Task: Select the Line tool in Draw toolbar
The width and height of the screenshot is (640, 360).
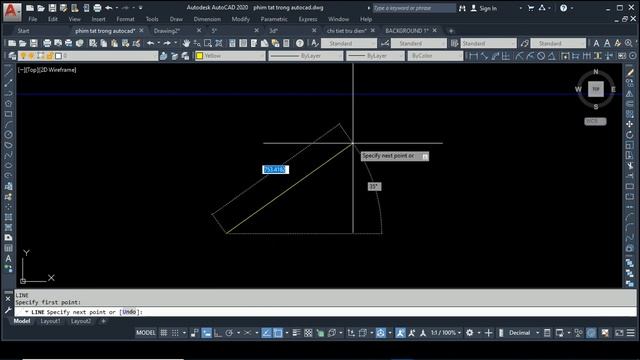Action: coord(8,73)
